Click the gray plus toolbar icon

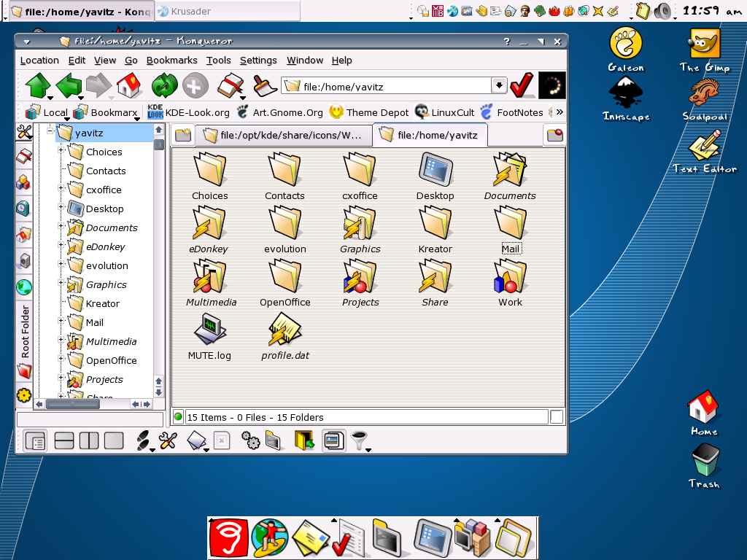click(x=196, y=86)
